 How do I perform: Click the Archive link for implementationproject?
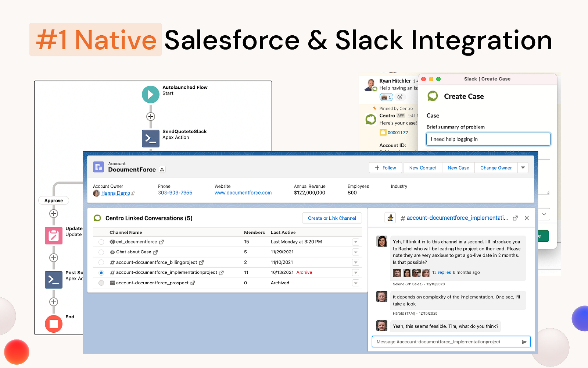pos(304,272)
